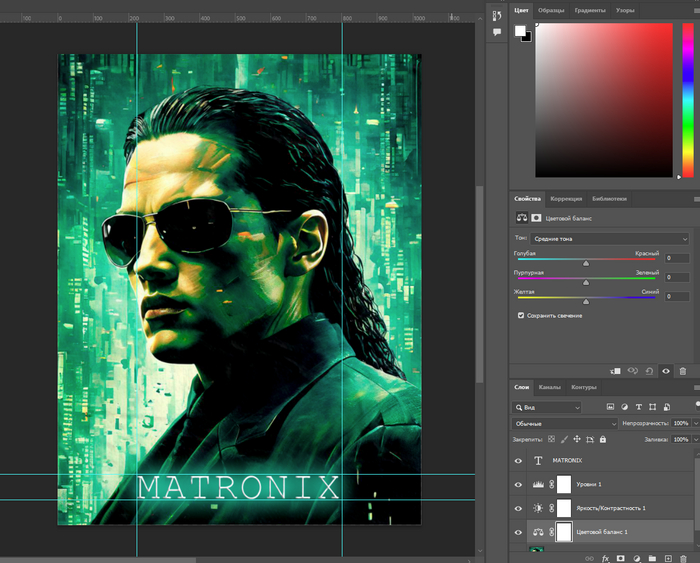
Task: Click the clip to layer icon in Properties
Action: [x=616, y=371]
